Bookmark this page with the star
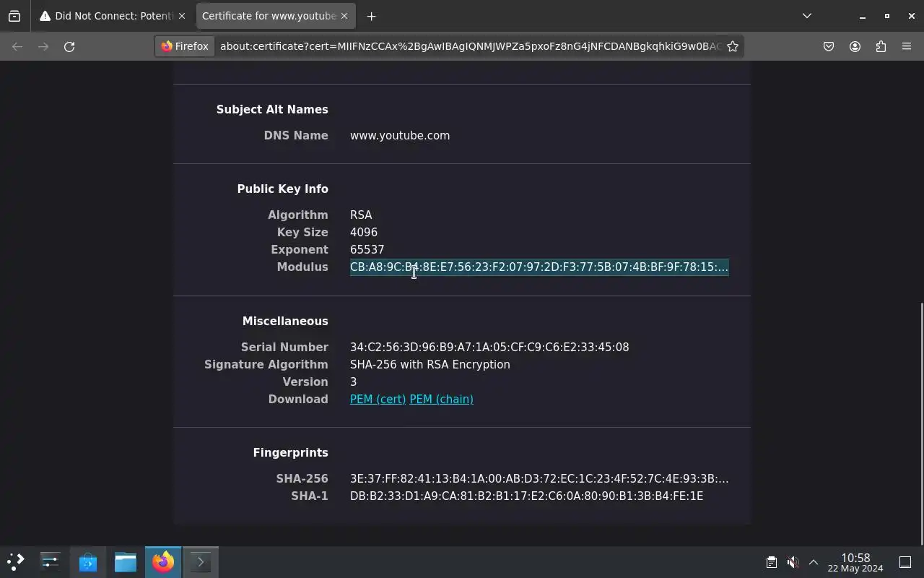Viewport: 924px width, 578px height. [733, 46]
